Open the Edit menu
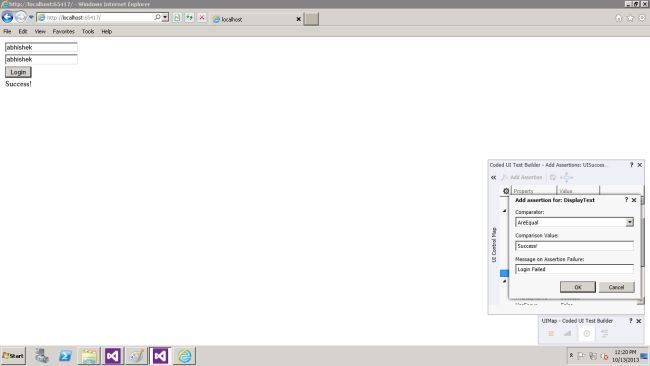The height and width of the screenshot is (366, 650). pos(23,32)
